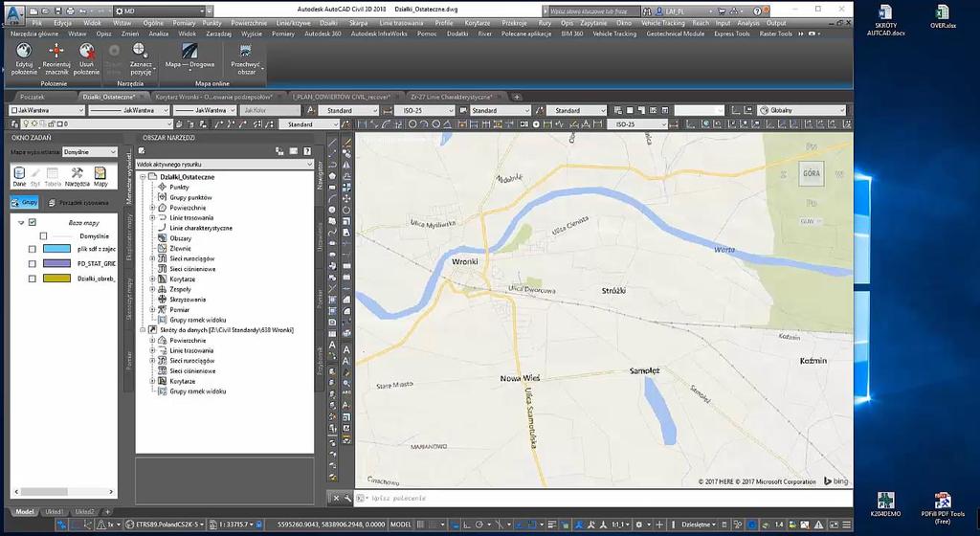
Task: Click the Grupy button
Action: [25, 202]
